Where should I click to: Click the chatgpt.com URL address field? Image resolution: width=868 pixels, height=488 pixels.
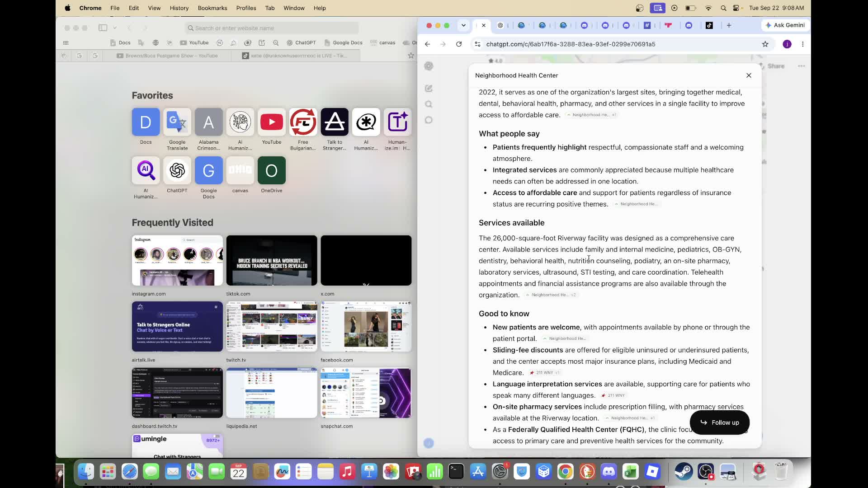click(571, 44)
